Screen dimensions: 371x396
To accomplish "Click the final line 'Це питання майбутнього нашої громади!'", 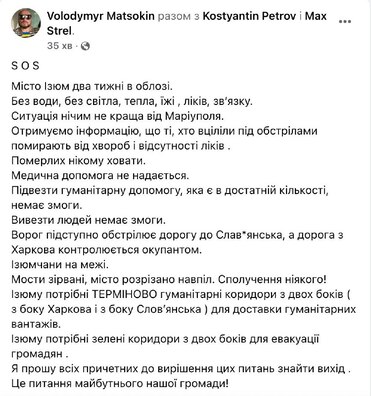I will point(120,383).
